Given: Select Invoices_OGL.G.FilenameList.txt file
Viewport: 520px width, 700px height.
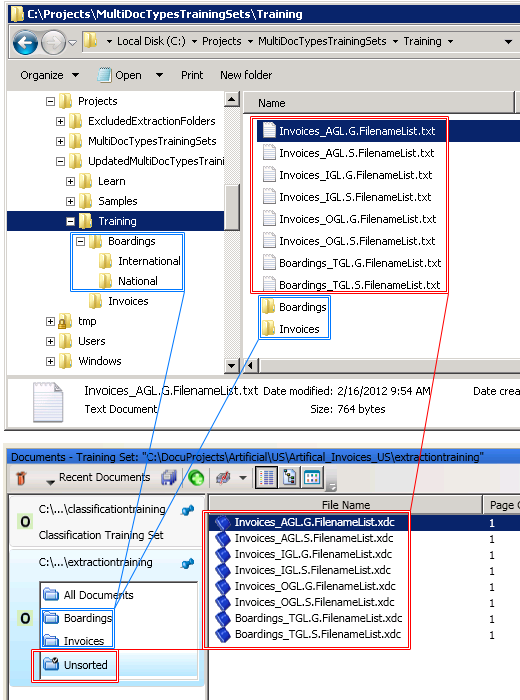Looking at the screenshot, I should (x=358, y=219).
